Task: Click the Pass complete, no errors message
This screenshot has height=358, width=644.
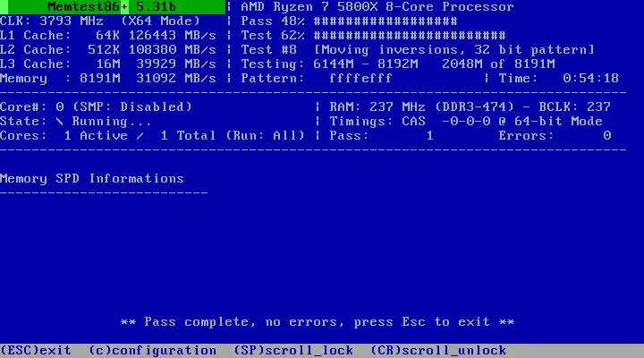Action: point(318,322)
